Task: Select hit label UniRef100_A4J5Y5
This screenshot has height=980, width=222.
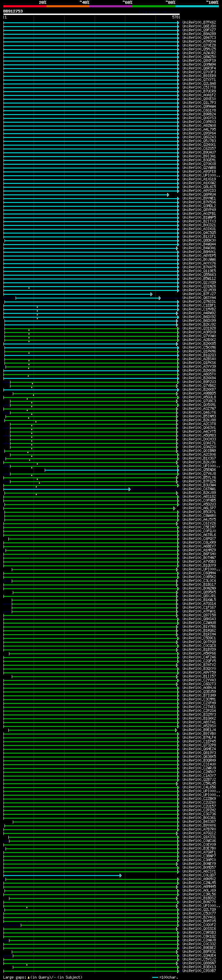Action: tap(199, 519)
